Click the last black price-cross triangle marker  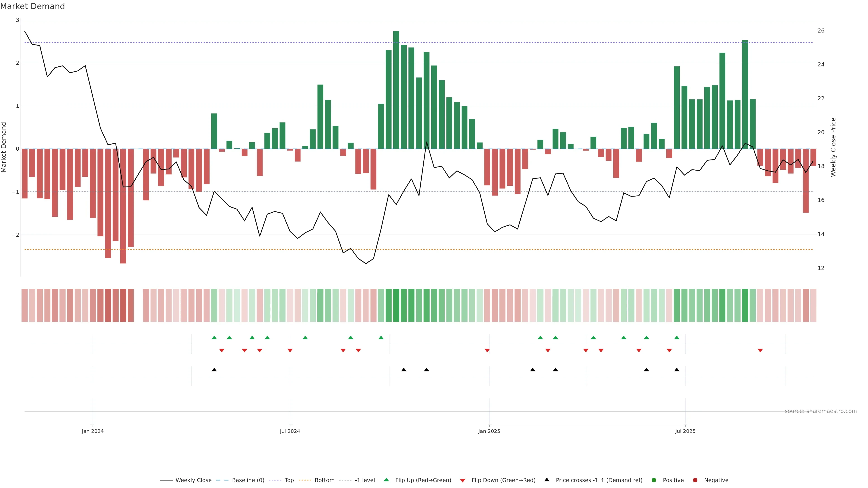point(677,370)
